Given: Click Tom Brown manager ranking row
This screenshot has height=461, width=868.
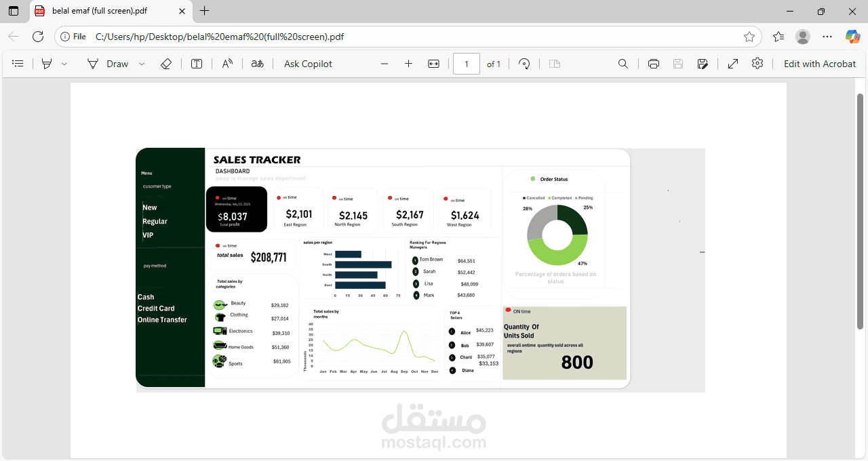Looking at the screenshot, I should point(443,260).
